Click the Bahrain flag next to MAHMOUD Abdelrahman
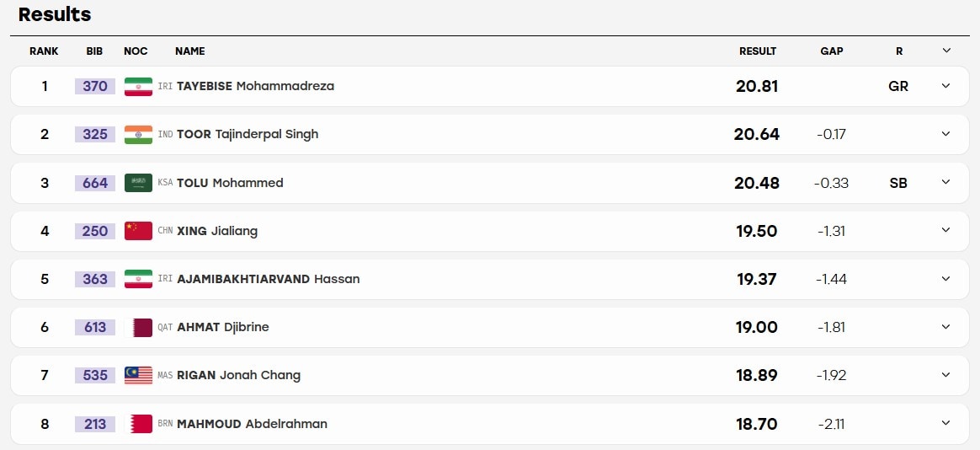 click(x=138, y=424)
